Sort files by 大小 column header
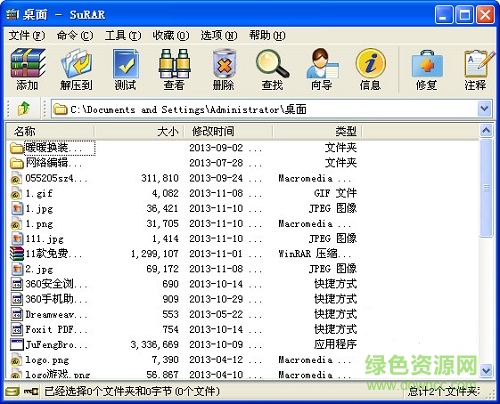Image resolution: width=500 pixels, height=404 pixels. pyautogui.click(x=139, y=131)
